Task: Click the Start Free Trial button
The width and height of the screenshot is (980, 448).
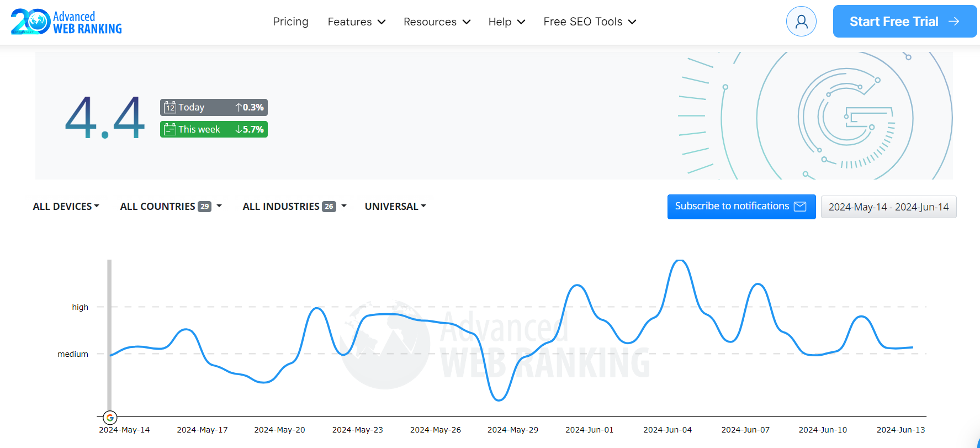Action: 905,22
